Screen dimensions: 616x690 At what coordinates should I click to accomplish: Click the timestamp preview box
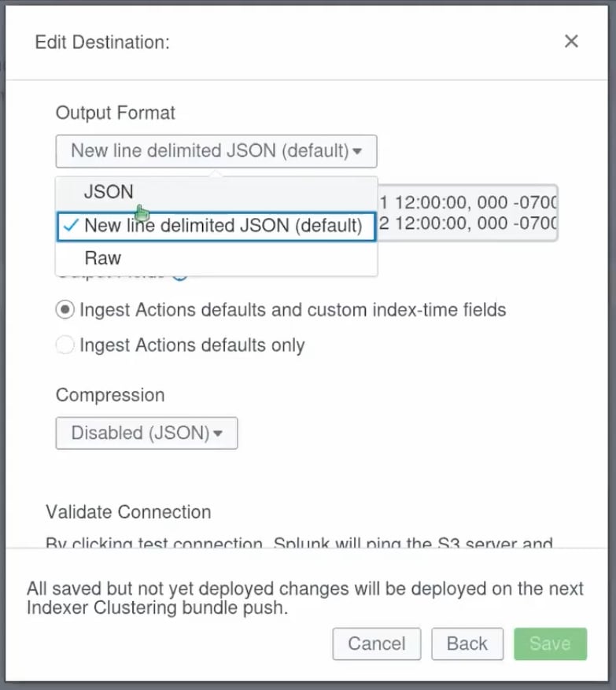click(467, 212)
